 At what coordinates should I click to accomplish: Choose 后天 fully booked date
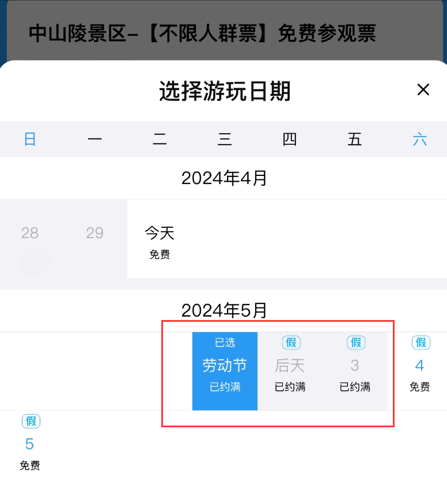coord(290,371)
